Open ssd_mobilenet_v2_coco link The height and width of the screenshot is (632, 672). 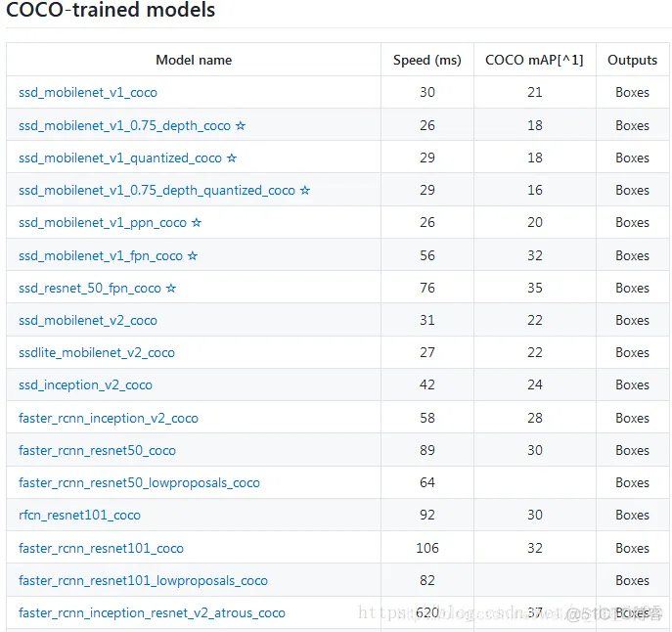tap(88, 320)
